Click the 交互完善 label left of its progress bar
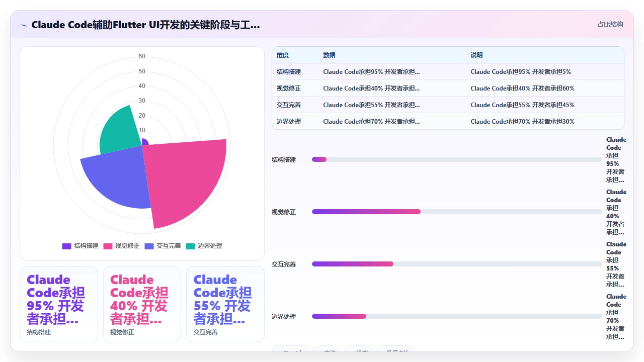This screenshot has width=644, height=362. pyautogui.click(x=284, y=264)
